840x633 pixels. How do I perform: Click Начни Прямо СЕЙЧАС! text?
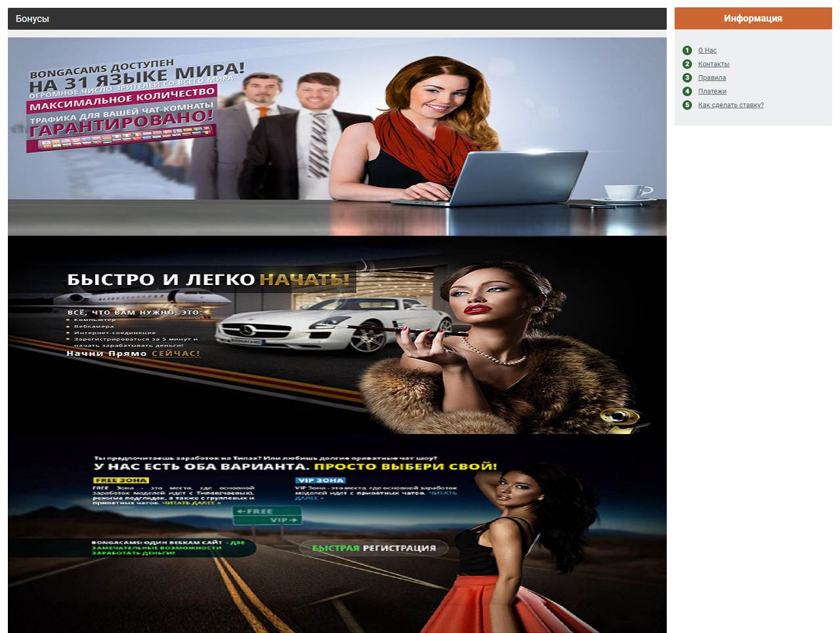pyautogui.click(x=133, y=353)
